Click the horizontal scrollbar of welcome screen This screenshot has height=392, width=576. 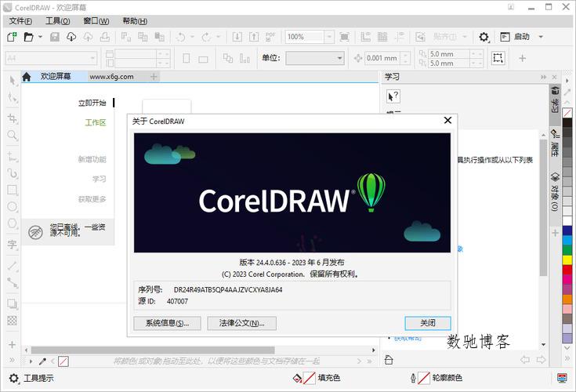coord(153,350)
